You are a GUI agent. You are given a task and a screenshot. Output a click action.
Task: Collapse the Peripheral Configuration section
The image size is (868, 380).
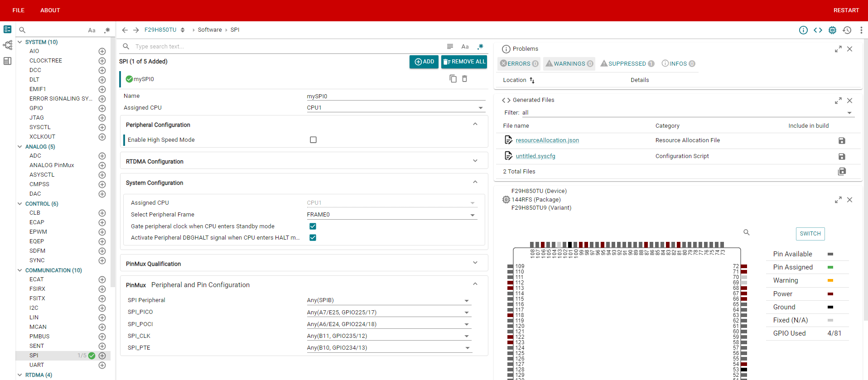[475, 125]
